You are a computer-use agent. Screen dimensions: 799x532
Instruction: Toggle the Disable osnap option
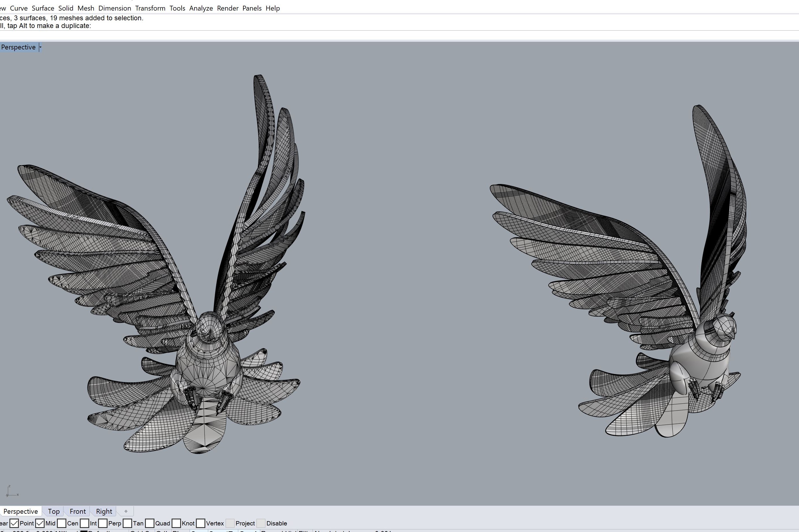261,523
